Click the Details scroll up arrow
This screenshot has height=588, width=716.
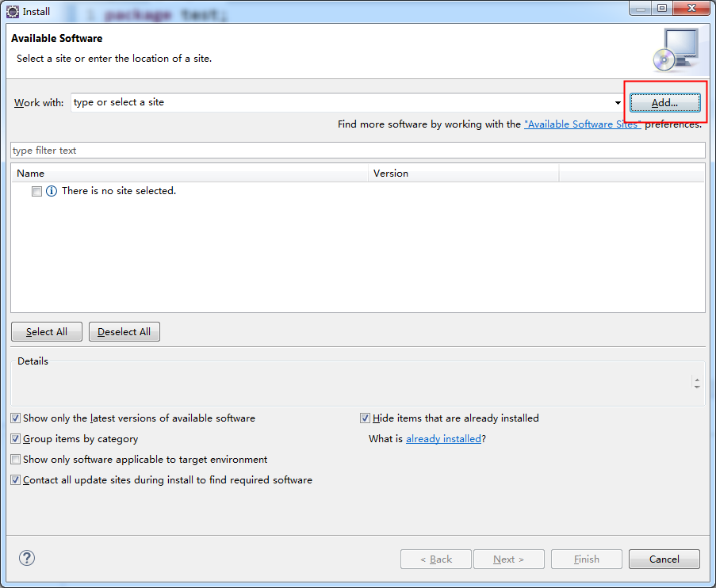697,379
